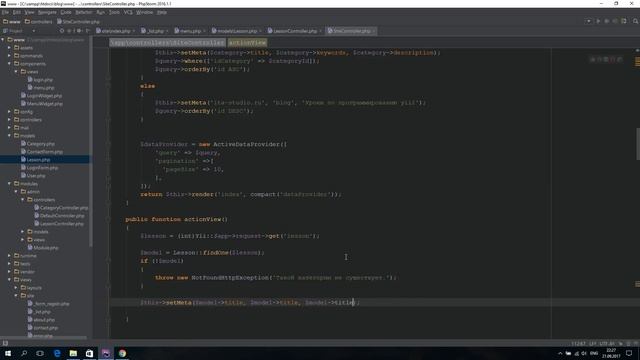This screenshot has height=360, width=640.
Task: Select User.php in the project tree
Action: pyautogui.click(x=33, y=176)
